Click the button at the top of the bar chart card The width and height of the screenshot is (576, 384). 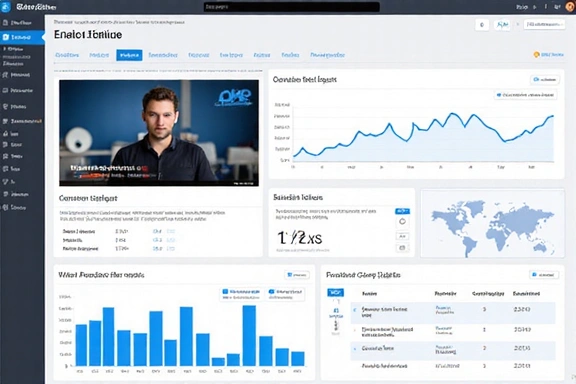[297, 275]
